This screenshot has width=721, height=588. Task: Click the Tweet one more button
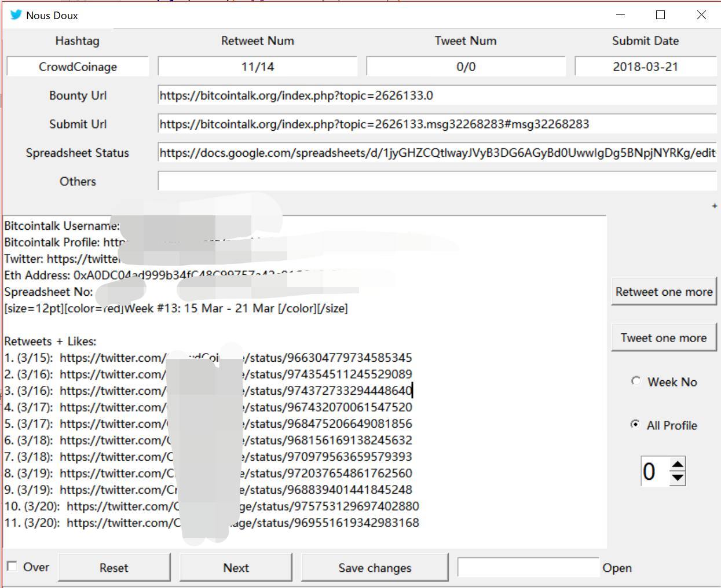point(664,337)
